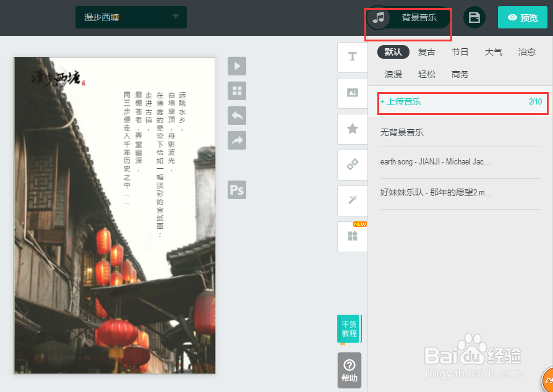Select the 好妹妹乐队 - 那年的愿望 track
This screenshot has height=392, width=553.
pos(436,192)
